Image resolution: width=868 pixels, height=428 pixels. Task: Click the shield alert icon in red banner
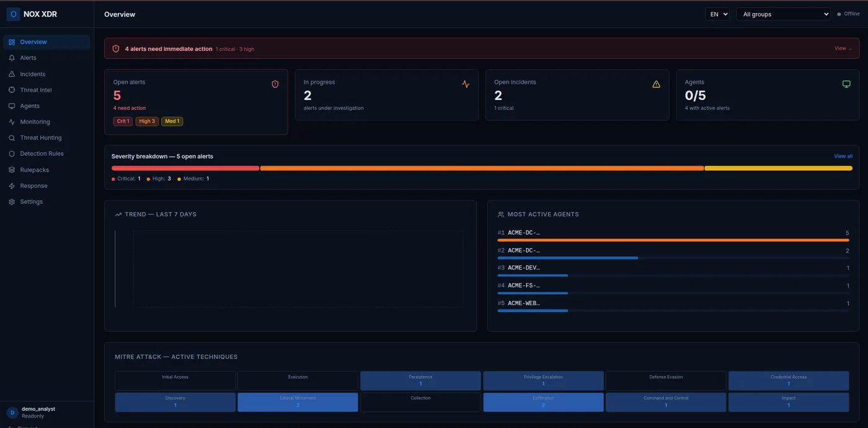[116, 48]
